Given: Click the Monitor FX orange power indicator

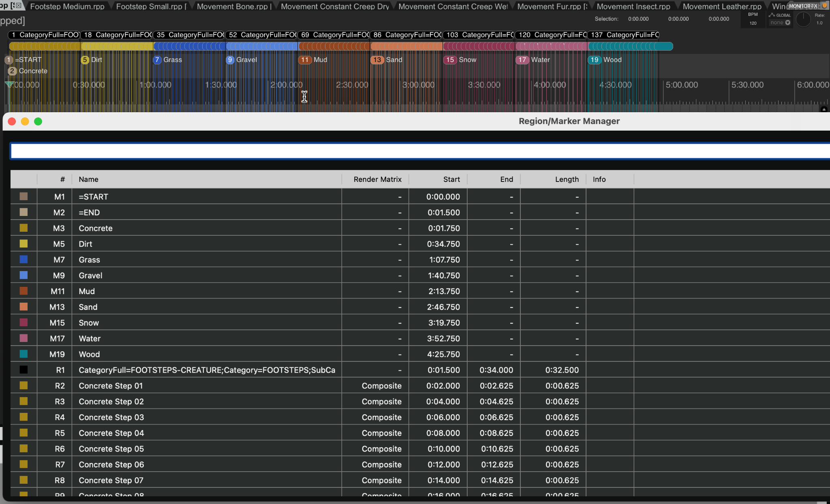Looking at the screenshot, I should pyautogui.click(x=824, y=6).
